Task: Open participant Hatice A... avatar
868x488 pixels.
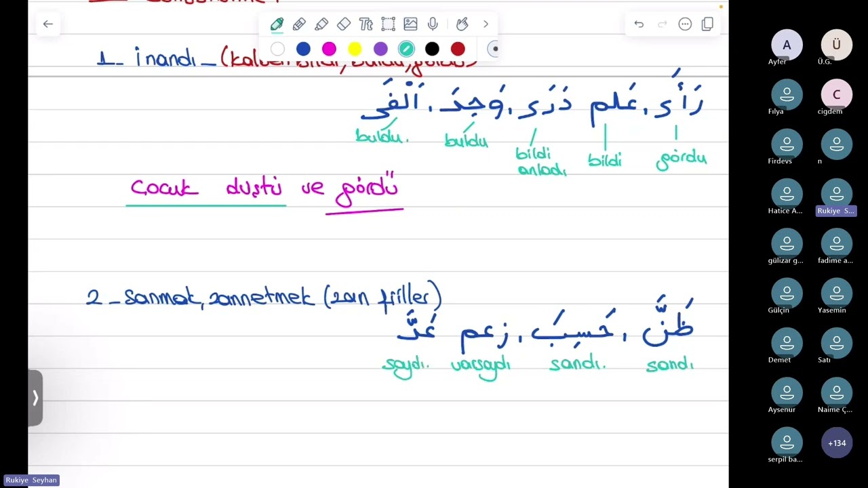Action: click(x=787, y=194)
